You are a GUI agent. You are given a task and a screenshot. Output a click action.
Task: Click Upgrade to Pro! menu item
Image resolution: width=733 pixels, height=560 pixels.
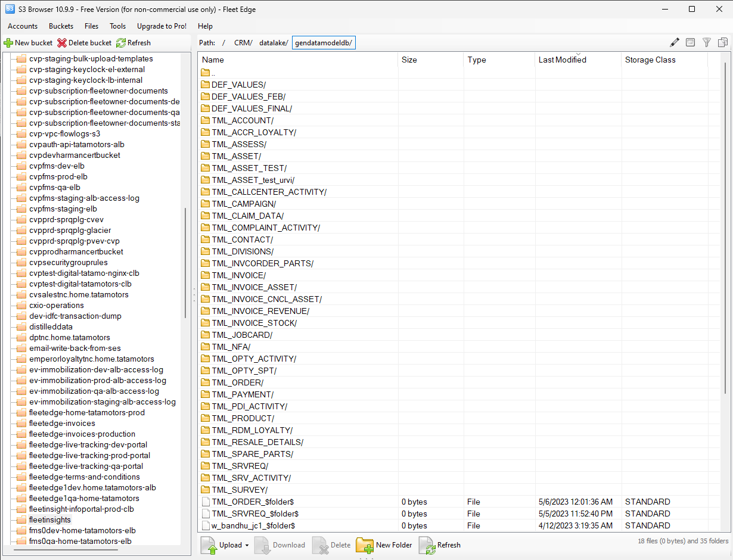(161, 26)
